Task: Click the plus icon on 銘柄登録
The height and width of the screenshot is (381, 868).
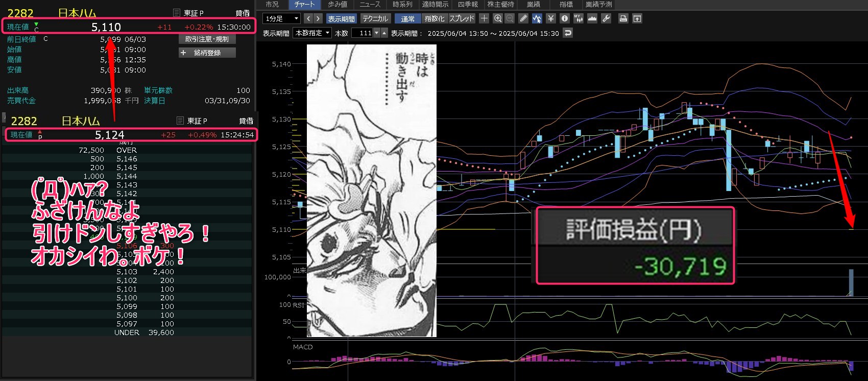Action: [183, 53]
